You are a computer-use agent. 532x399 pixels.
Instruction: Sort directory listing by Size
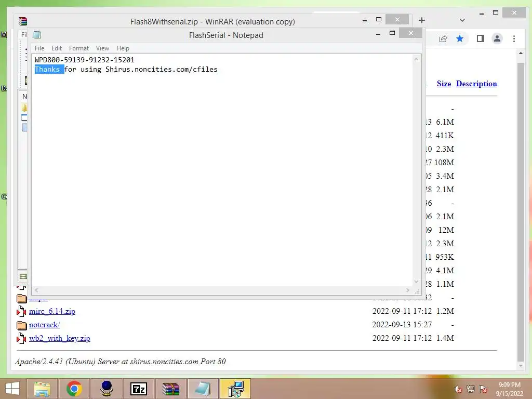pyautogui.click(x=444, y=84)
